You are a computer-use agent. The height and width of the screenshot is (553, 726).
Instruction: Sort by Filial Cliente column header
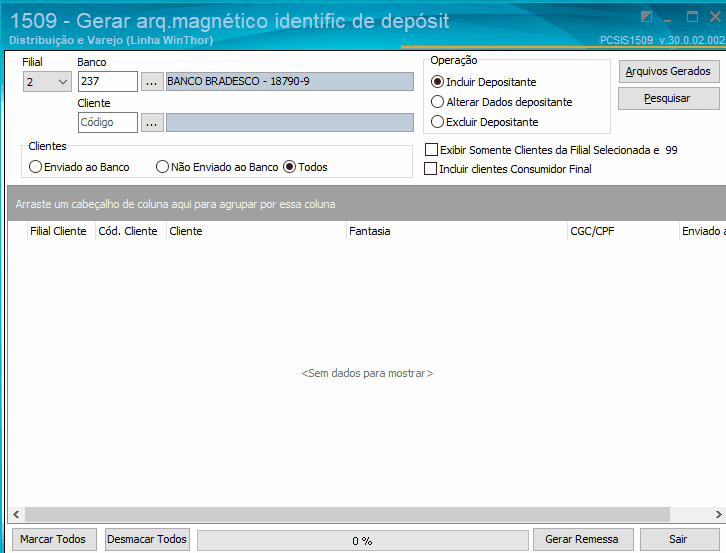click(61, 231)
